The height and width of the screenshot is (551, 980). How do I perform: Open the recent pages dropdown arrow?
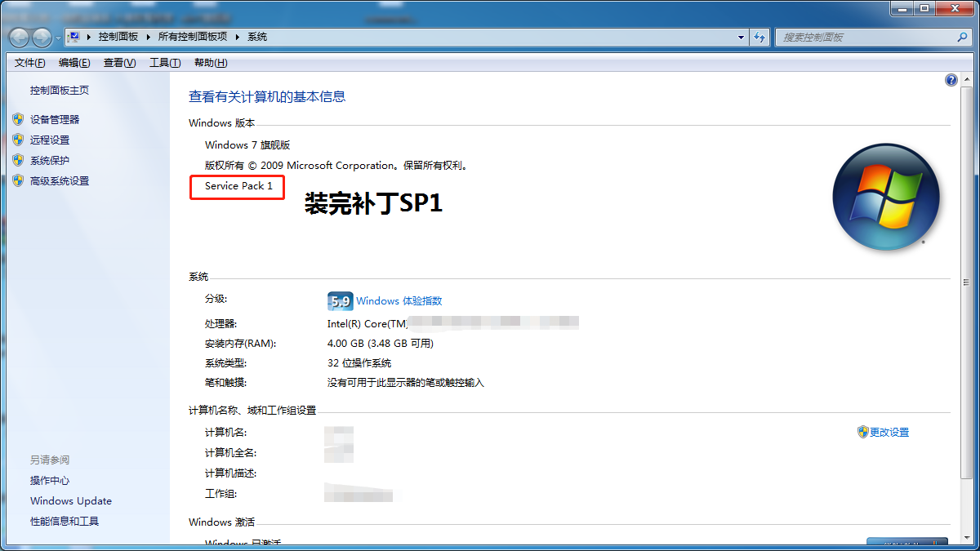click(58, 38)
